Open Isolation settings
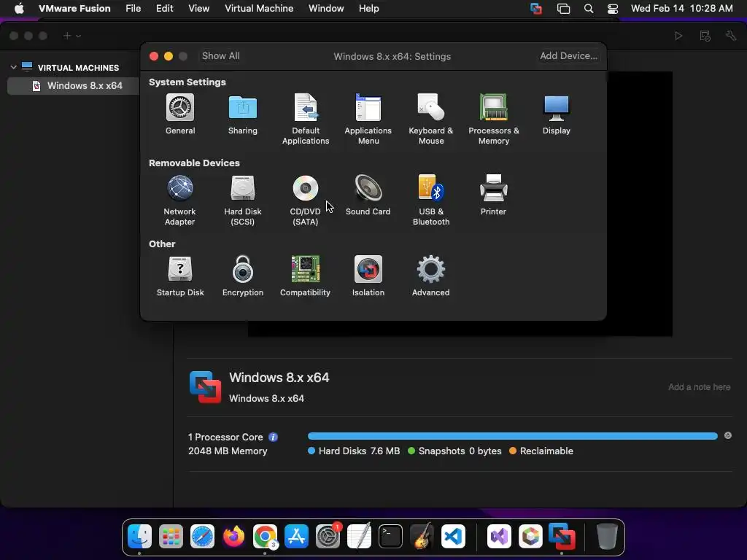Screen dimensions: 747x560 [x=368, y=276]
